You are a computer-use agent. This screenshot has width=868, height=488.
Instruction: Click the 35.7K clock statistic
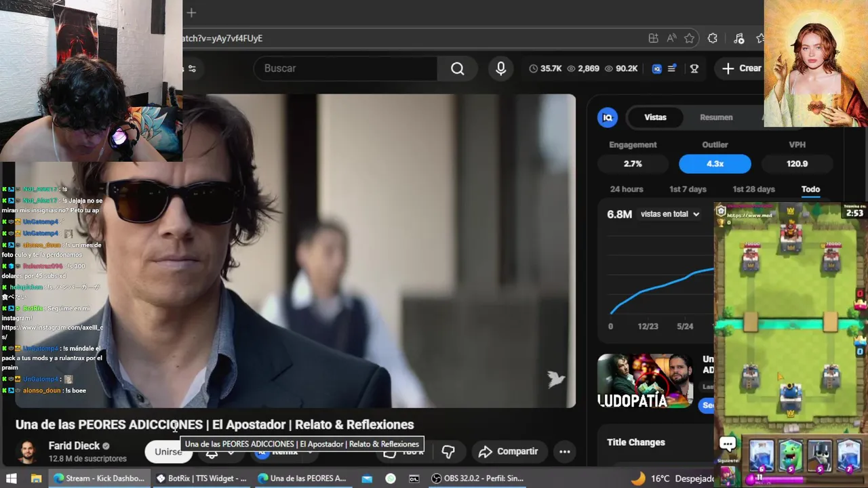coord(545,68)
